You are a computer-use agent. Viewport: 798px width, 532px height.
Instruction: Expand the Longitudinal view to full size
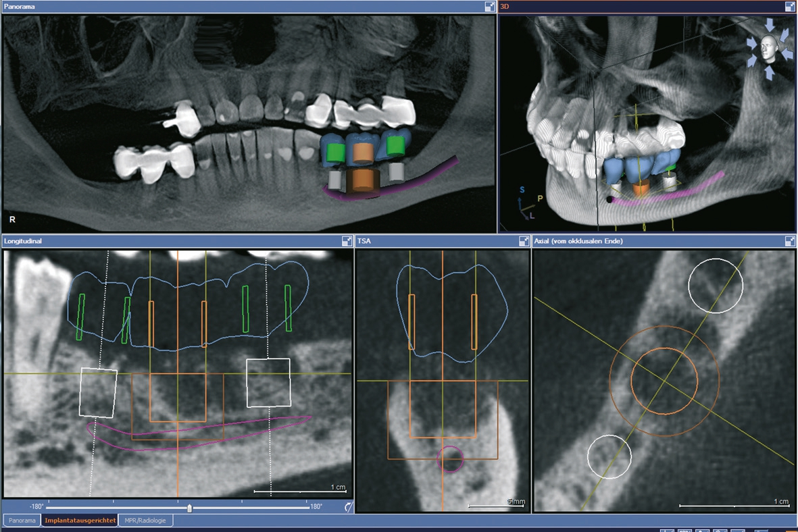pos(347,241)
